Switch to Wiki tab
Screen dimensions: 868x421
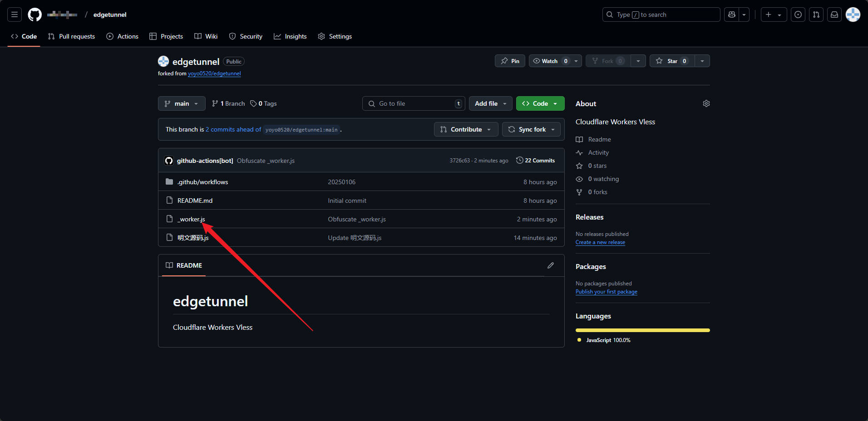point(206,36)
